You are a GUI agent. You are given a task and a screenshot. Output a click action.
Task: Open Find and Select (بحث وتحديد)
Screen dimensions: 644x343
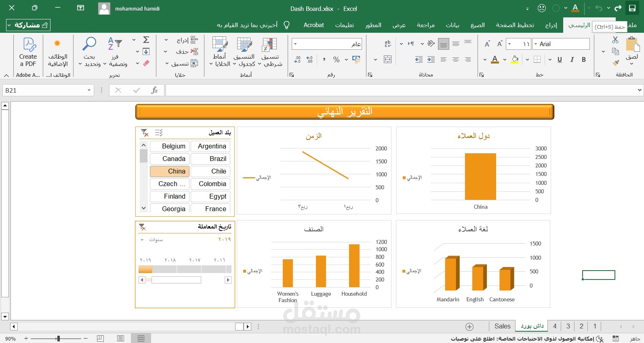(89, 53)
